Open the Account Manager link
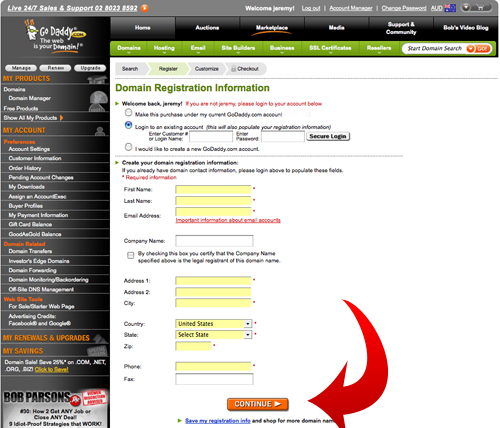 (351, 8)
